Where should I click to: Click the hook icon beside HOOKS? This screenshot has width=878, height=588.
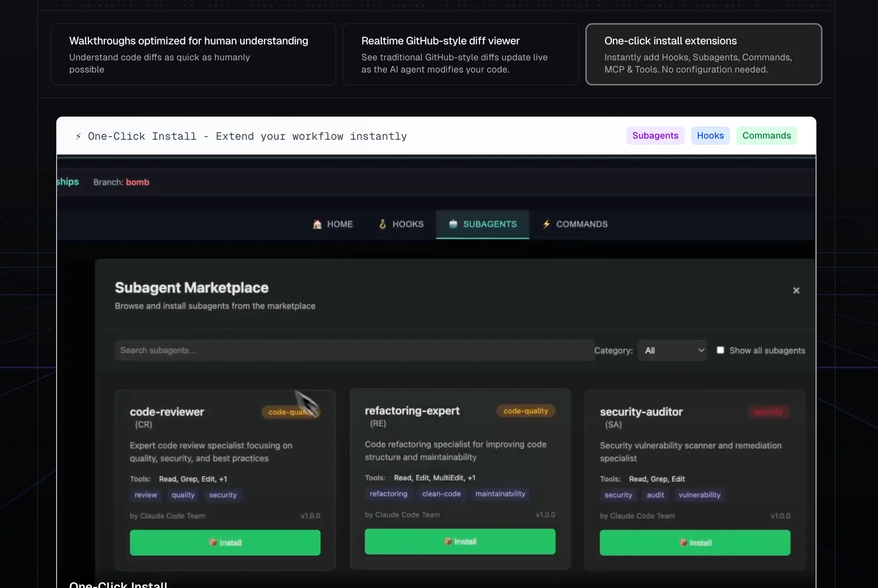click(382, 224)
